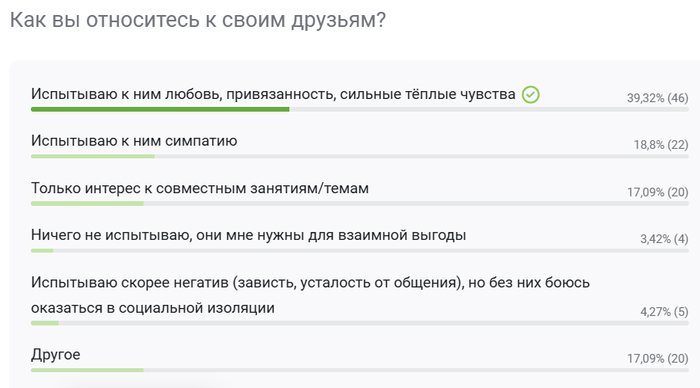The image size is (700, 388).
Task: Click the progress bar under "Другое"
Action: (360, 370)
